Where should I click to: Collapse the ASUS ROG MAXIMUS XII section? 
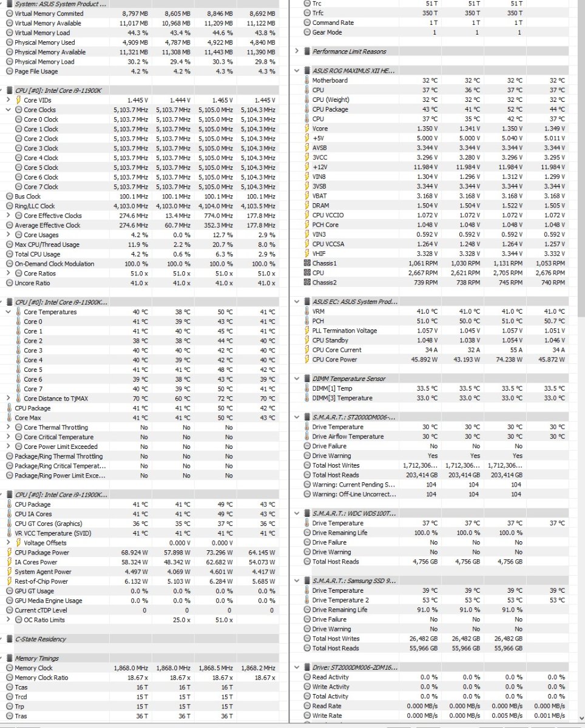tap(297, 71)
